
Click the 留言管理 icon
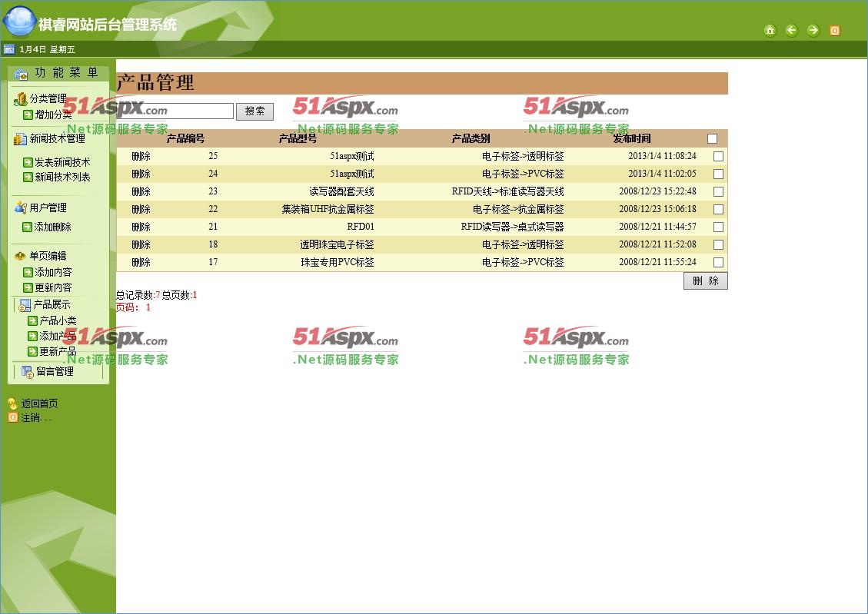pos(27,372)
